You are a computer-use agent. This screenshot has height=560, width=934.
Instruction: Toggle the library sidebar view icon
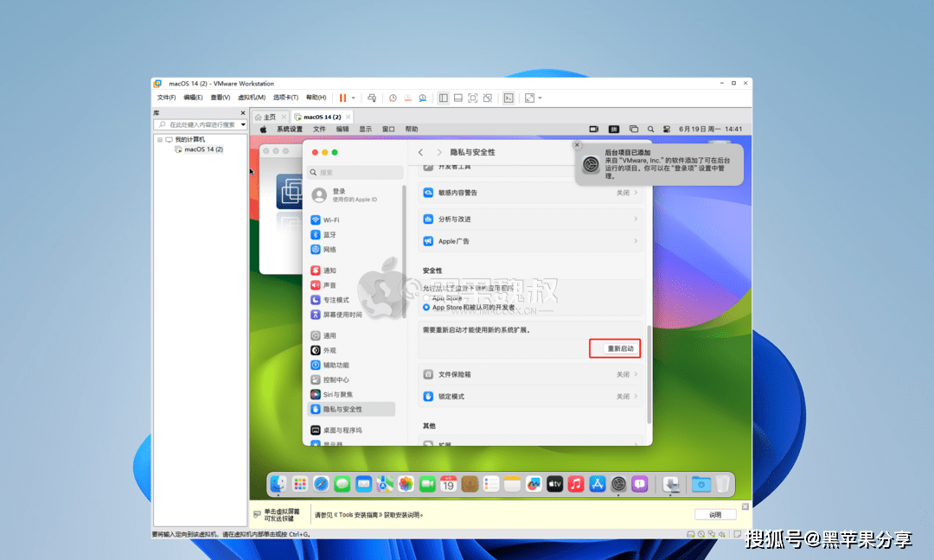(443, 99)
